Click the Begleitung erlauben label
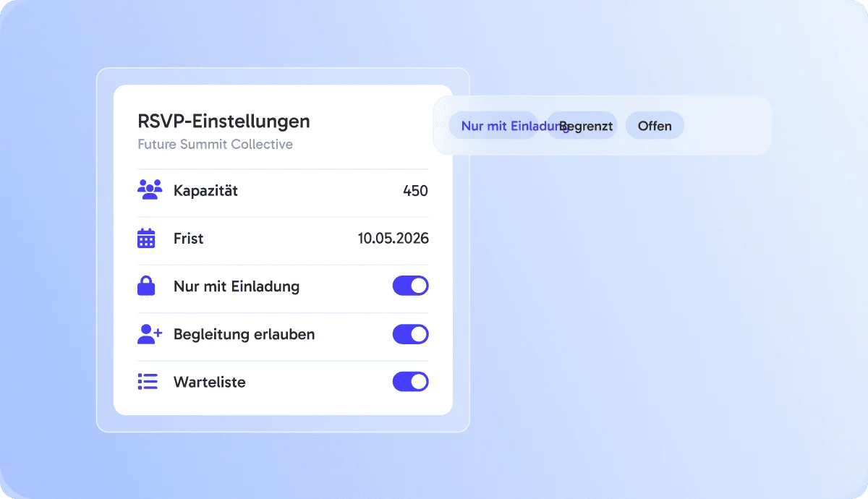Viewport: 868px width, 499px height. click(x=244, y=335)
